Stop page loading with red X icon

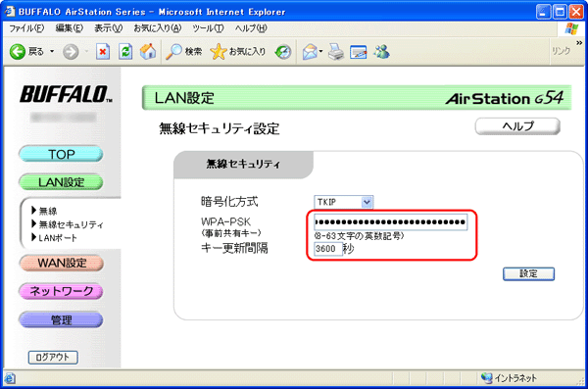[103, 52]
